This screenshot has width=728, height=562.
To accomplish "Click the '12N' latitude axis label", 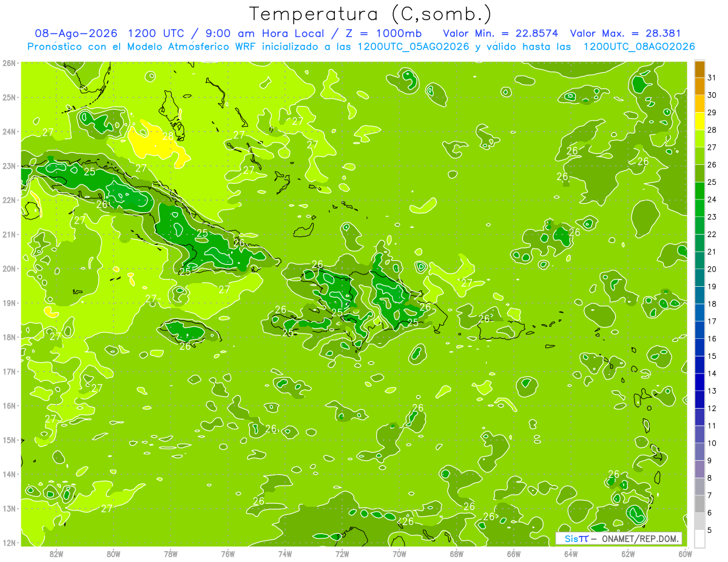I will (x=8, y=542).
